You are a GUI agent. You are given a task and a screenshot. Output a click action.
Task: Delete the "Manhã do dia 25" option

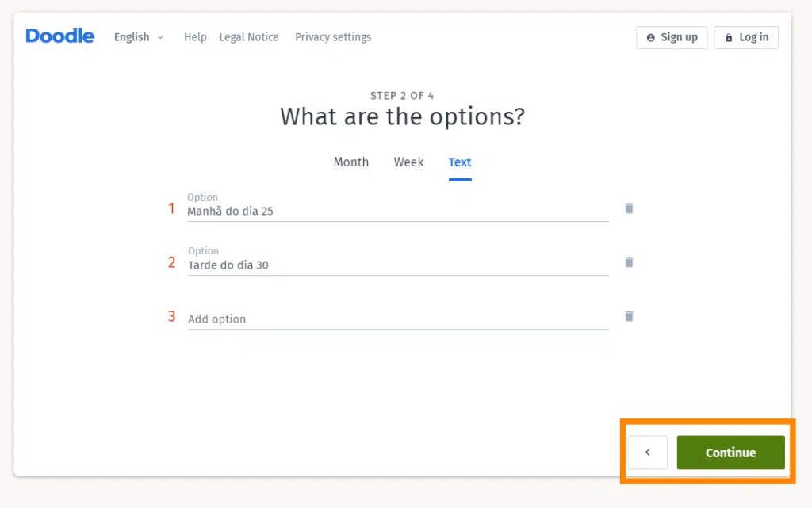[629, 208]
